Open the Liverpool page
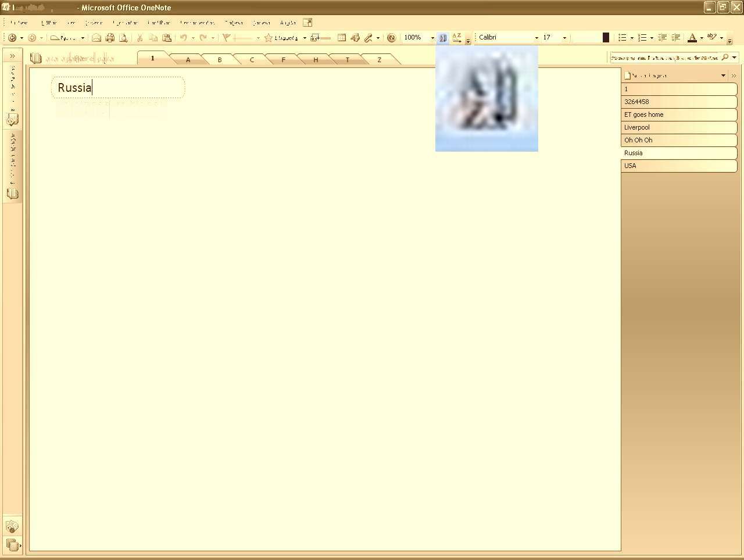Screen dimensions: 744x560 [679, 127]
